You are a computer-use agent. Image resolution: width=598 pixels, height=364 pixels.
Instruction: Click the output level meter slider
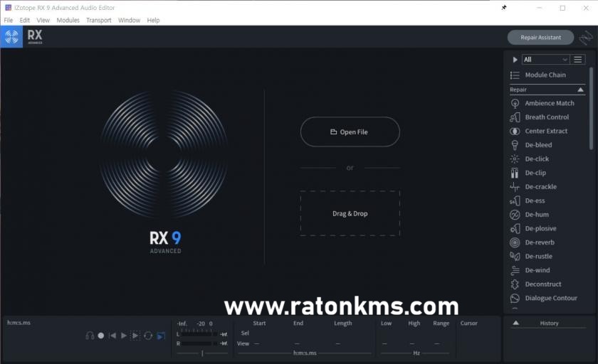pos(202,353)
